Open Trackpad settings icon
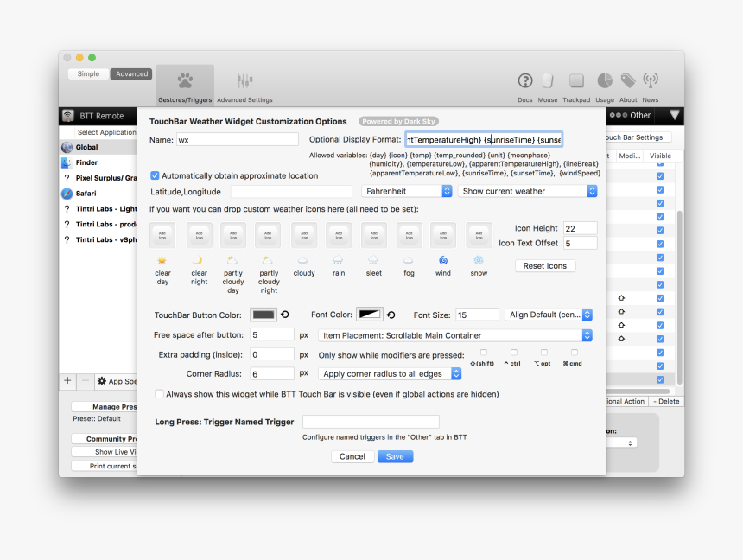The image size is (743, 560). (x=576, y=80)
